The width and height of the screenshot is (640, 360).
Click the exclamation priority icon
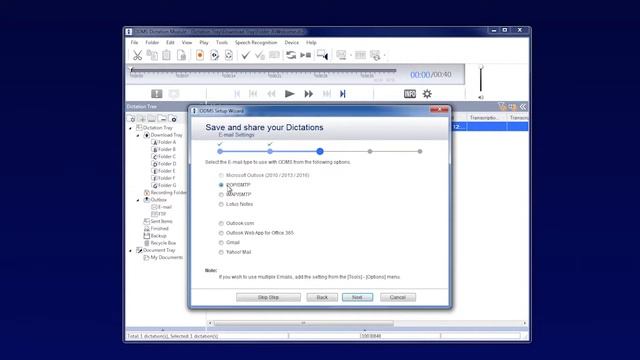click(x=157, y=94)
